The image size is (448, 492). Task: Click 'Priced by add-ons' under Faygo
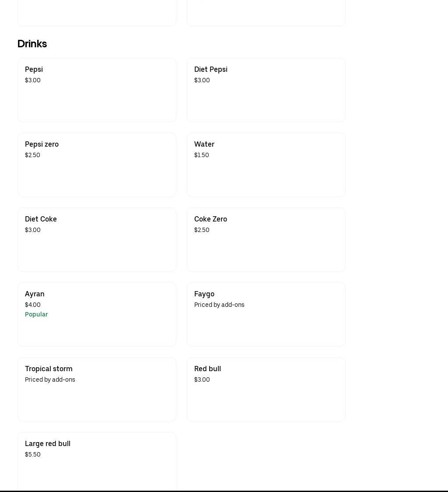219,305
